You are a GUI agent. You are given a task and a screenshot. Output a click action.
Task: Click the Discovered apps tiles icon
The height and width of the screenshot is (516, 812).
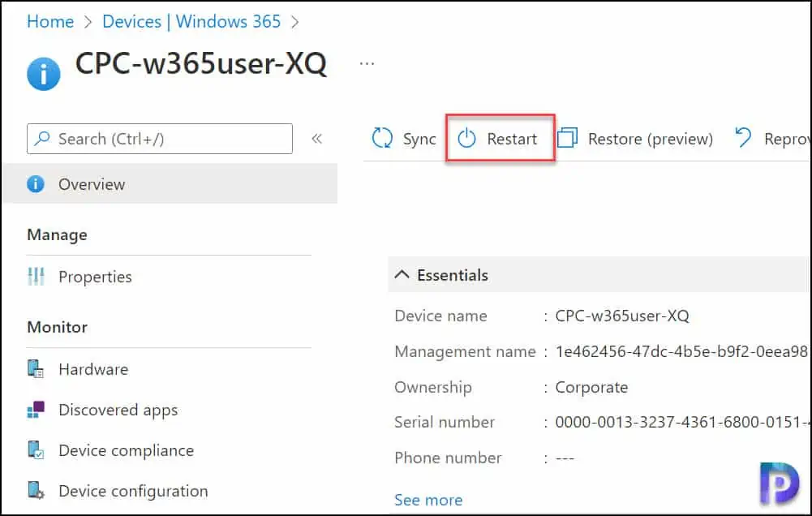pos(36,409)
